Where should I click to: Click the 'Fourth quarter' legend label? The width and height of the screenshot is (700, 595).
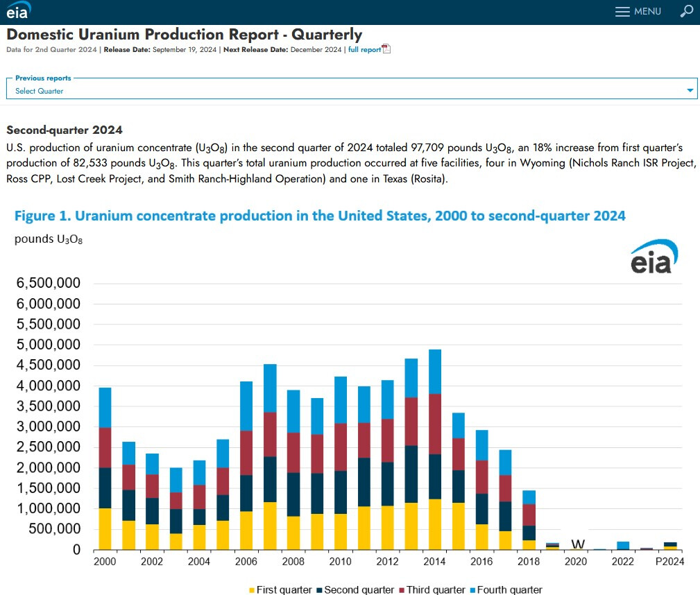[x=509, y=589]
